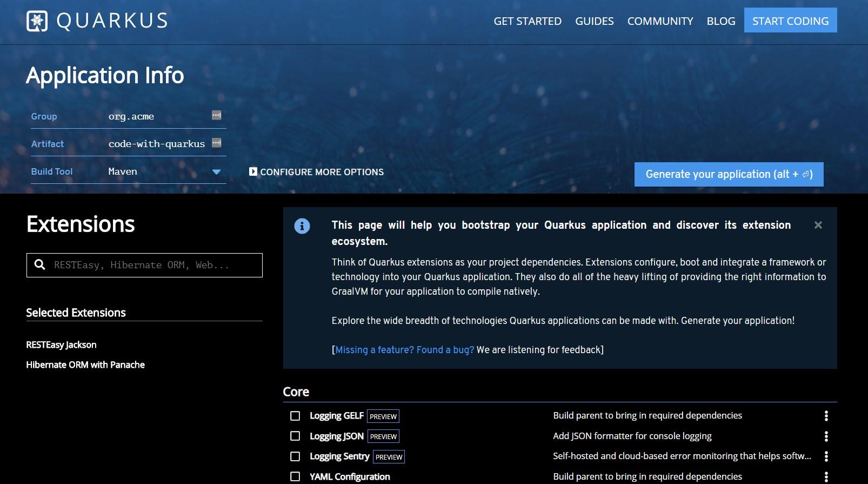Click the Artifact value code-with-quarkus field
Viewport: 868px width, 484px height.
pos(157,144)
